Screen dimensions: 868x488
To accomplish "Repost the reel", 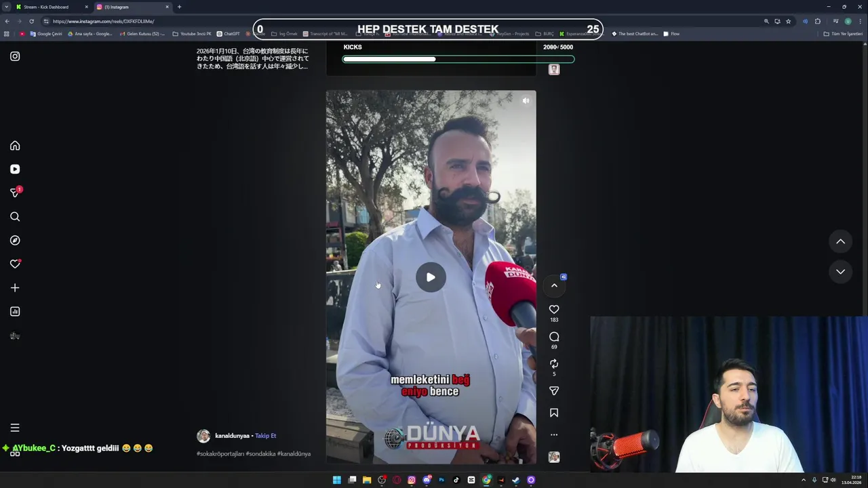I will coord(554,364).
